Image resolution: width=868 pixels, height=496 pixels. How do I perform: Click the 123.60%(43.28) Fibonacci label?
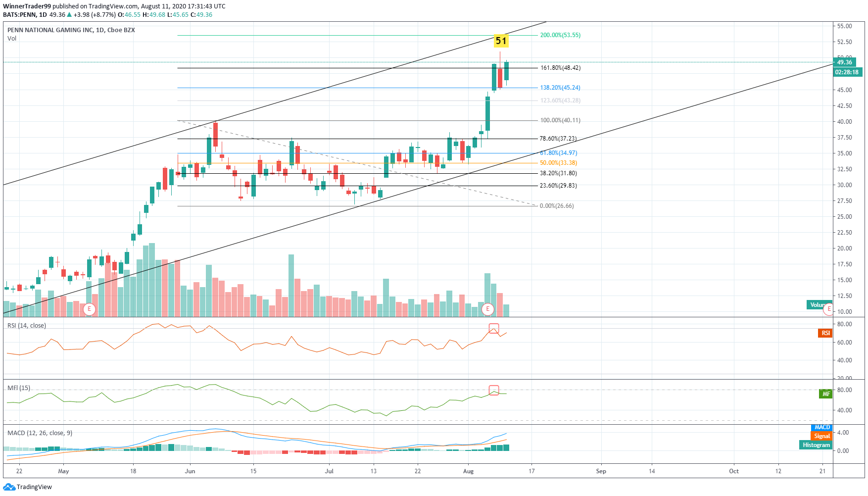560,100
